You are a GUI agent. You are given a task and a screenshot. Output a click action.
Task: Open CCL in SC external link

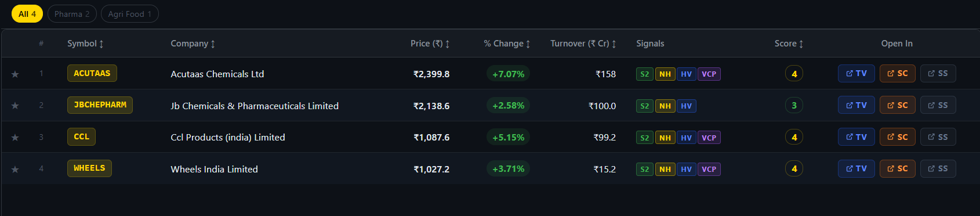point(897,137)
